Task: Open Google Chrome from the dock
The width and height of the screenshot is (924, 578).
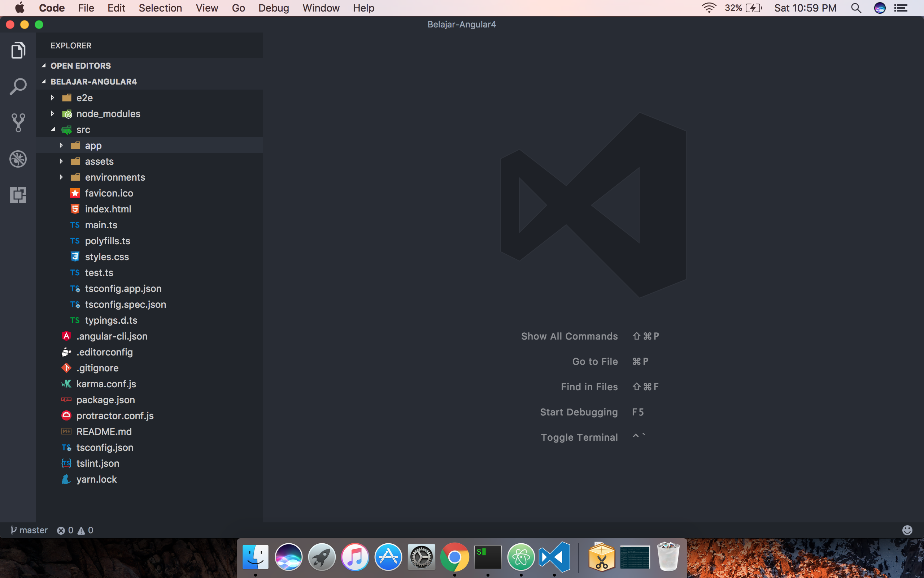Action: pyautogui.click(x=455, y=557)
